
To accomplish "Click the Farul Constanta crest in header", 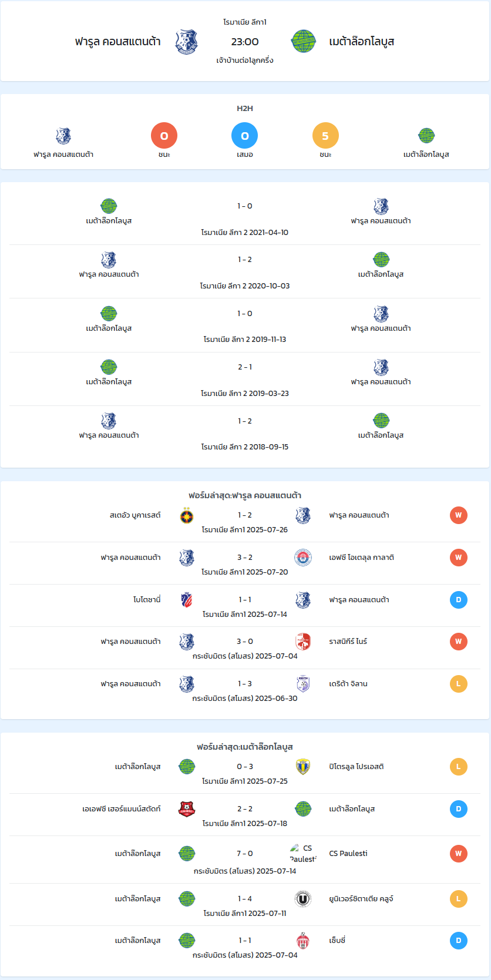I will click(x=186, y=42).
